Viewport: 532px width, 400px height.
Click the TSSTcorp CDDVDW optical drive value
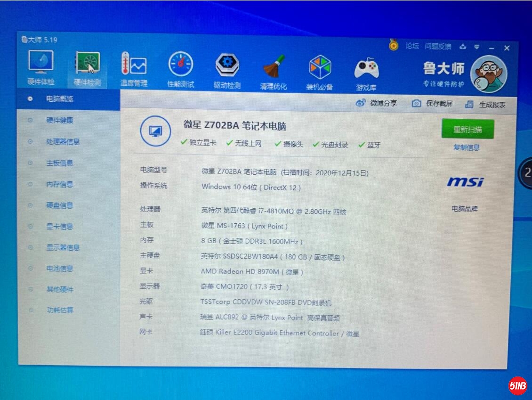pyautogui.click(x=266, y=302)
